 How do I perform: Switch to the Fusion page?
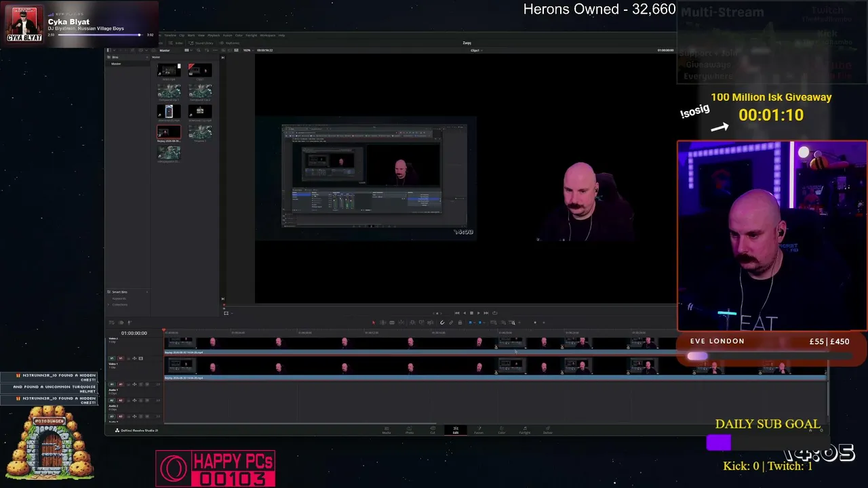[x=479, y=430]
